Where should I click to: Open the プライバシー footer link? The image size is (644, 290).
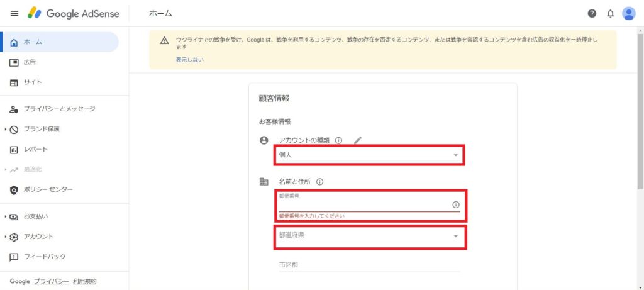(x=52, y=281)
